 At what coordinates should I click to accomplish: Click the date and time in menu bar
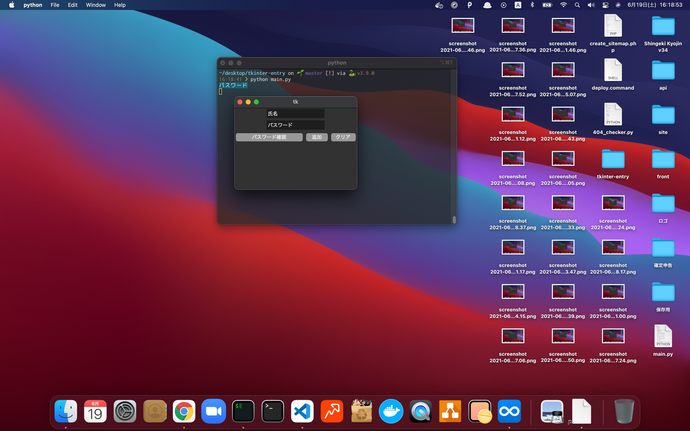pyautogui.click(x=655, y=5)
